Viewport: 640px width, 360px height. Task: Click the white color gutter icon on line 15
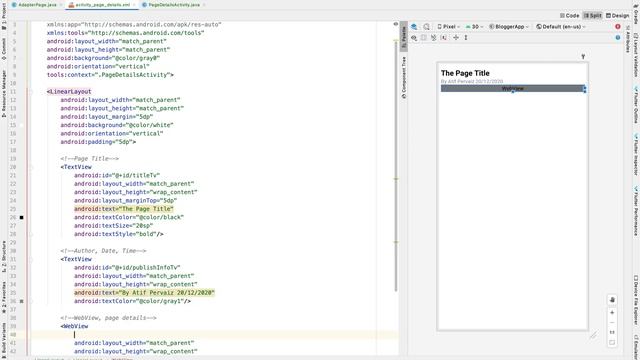[x=22, y=125]
